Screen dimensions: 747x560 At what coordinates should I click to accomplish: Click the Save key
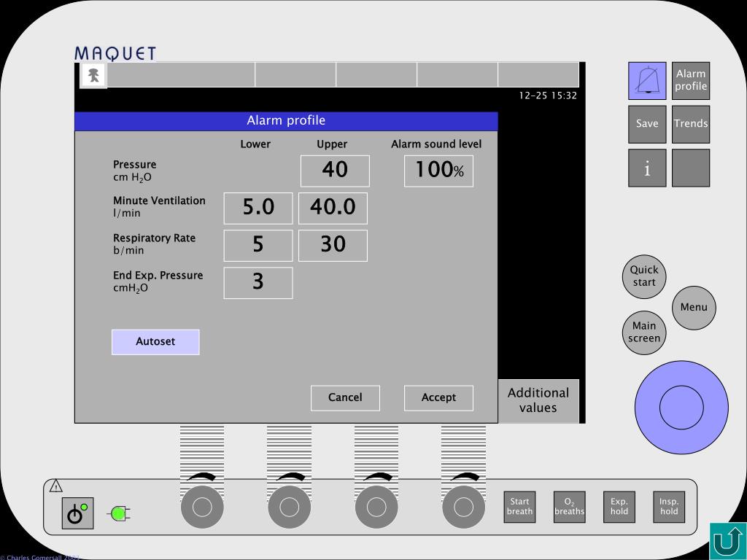click(647, 124)
